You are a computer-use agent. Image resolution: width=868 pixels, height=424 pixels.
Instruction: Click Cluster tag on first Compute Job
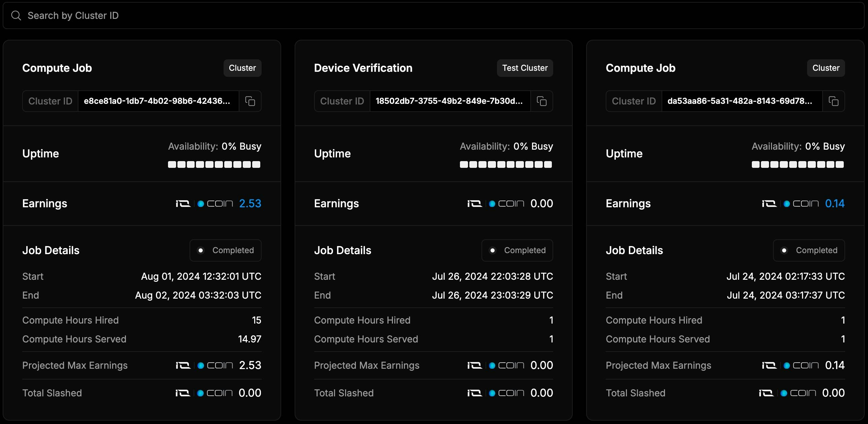242,68
